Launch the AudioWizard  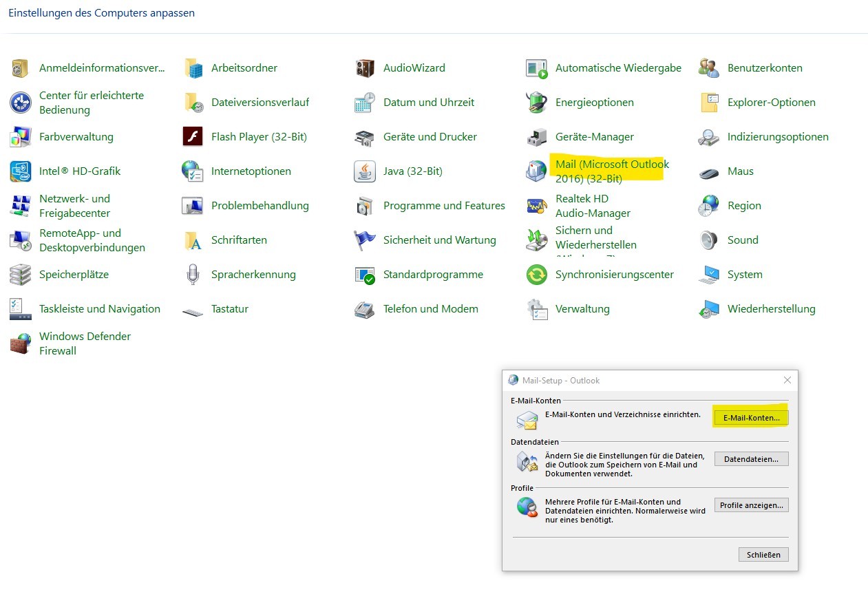[414, 67]
